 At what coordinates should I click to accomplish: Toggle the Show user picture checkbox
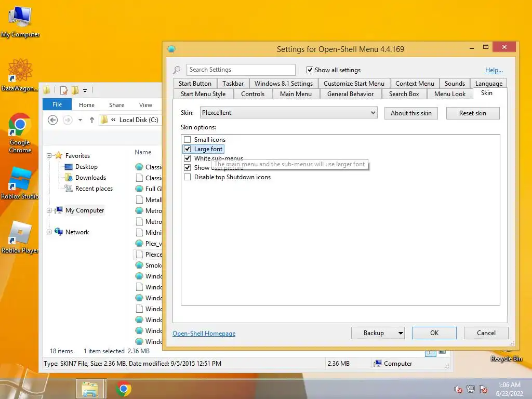click(187, 168)
